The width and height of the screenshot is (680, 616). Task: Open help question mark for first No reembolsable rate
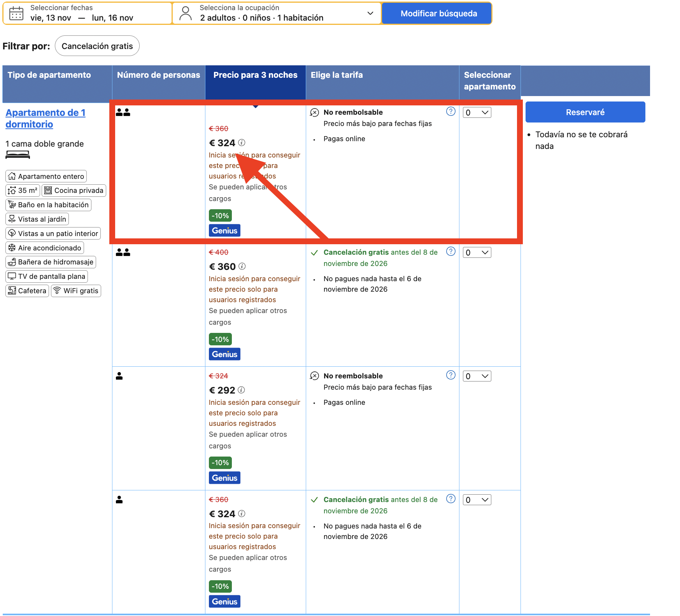coord(450,112)
